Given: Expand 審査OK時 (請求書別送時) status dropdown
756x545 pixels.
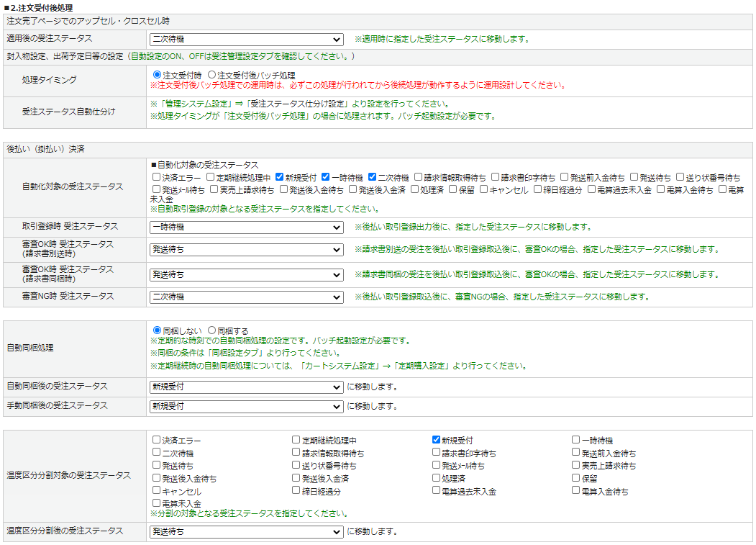Looking at the screenshot, I should pyautogui.click(x=246, y=250).
